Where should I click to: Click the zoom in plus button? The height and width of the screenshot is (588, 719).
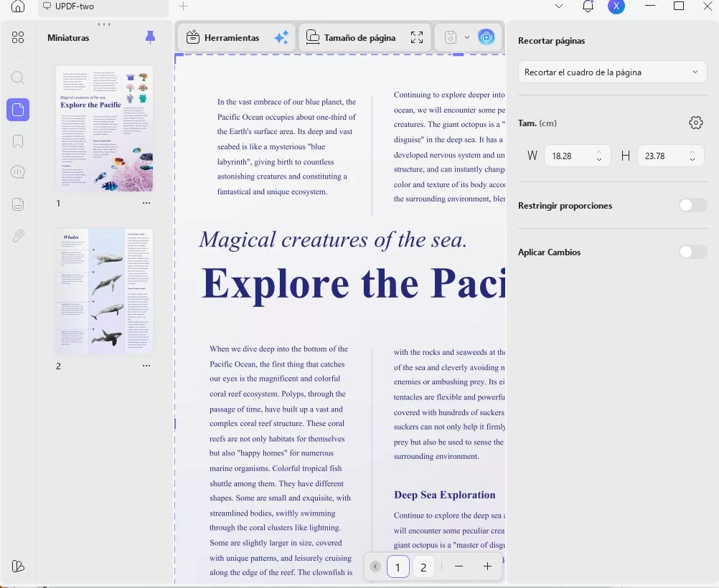(x=487, y=566)
